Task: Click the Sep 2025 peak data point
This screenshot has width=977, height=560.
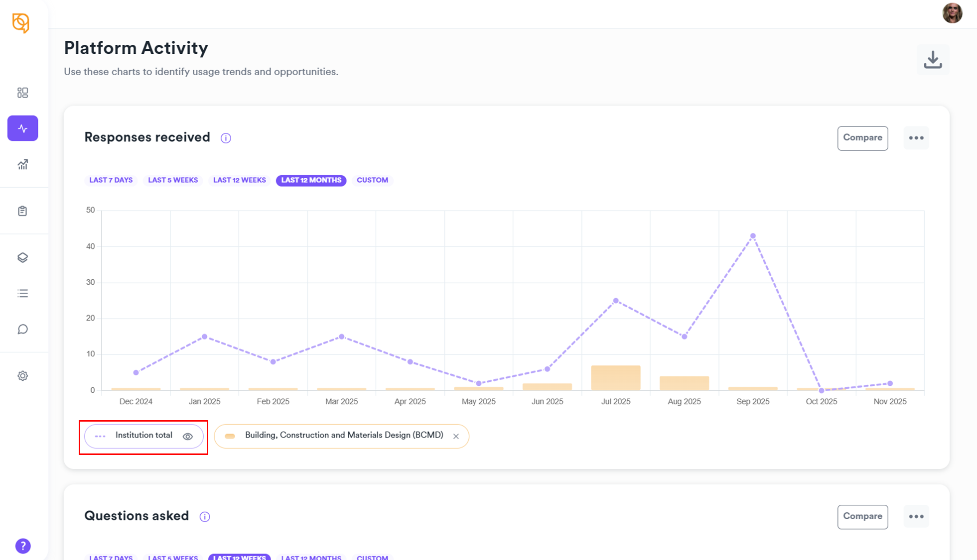Action: tap(753, 236)
